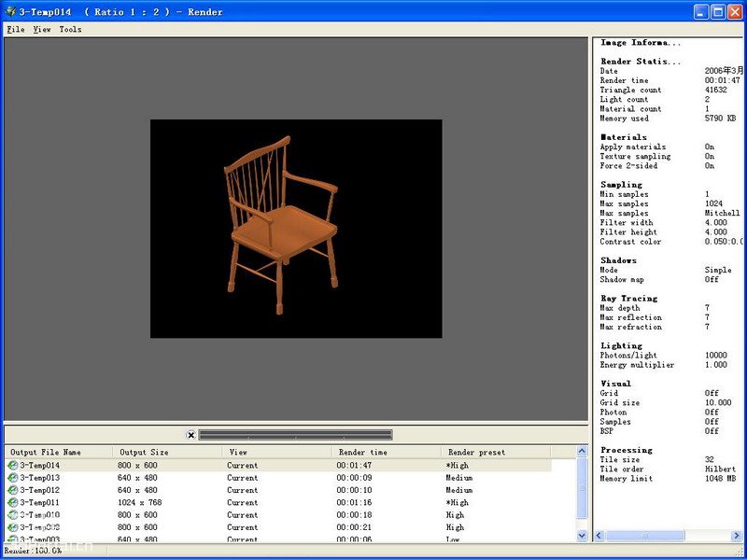The height and width of the screenshot is (560, 747).
Task: Click render time 00:00:21 cell
Action: click(x=354, y=527)
